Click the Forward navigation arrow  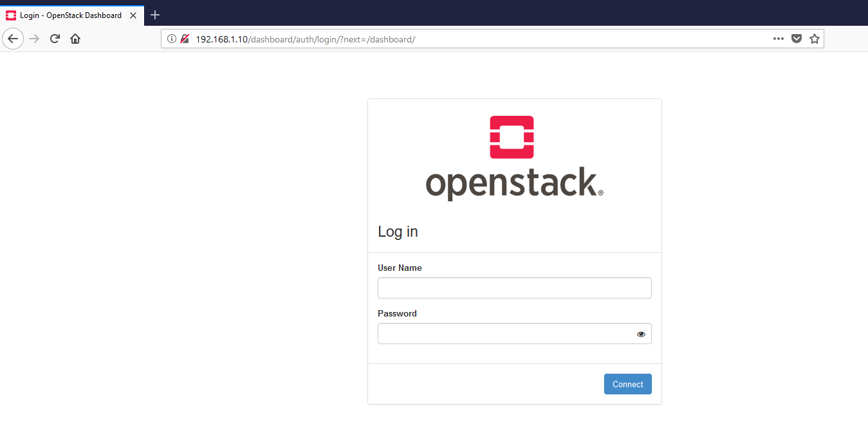[35, 39]
